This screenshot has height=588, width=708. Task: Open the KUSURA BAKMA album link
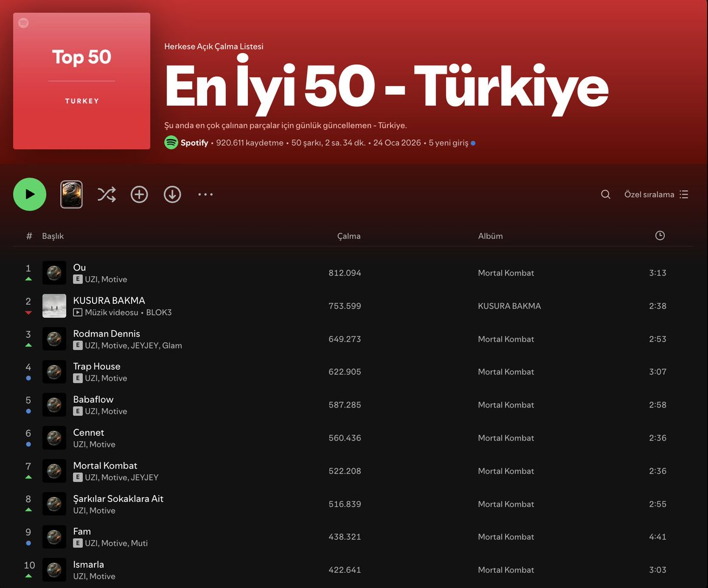[x=509, y=306]
